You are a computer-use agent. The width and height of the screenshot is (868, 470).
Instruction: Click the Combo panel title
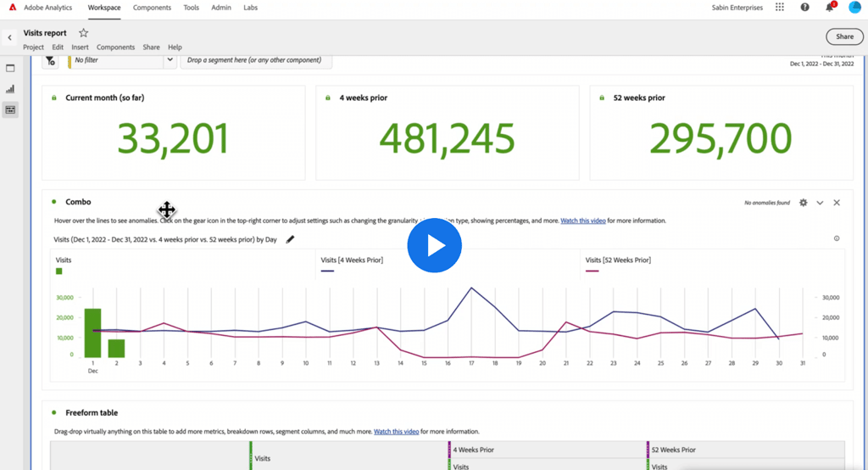[78, 202]
